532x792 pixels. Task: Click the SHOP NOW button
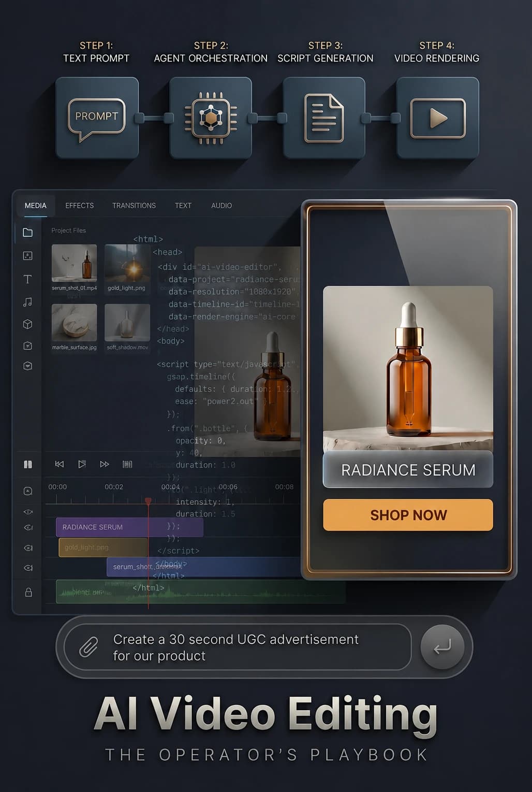(x=408, y=515)
